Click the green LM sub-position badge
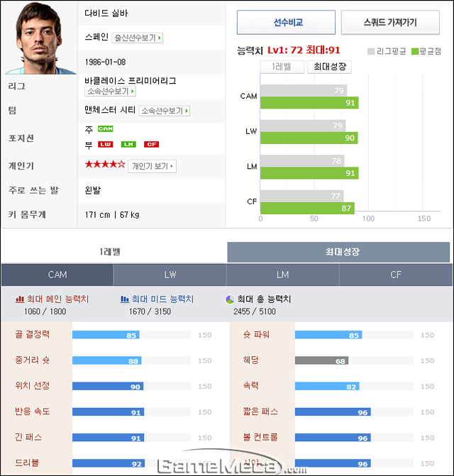 point(128,144)
